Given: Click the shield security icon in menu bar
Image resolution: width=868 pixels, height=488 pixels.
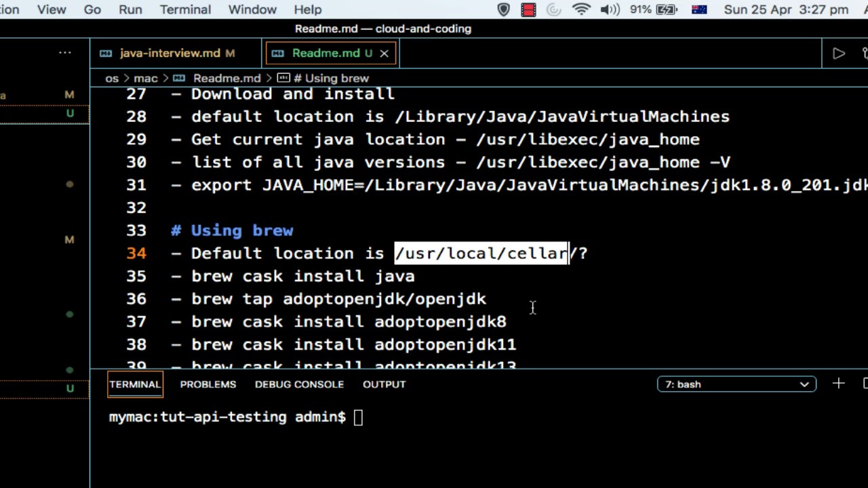Looking at the screenshot, I should pos(504,9).
